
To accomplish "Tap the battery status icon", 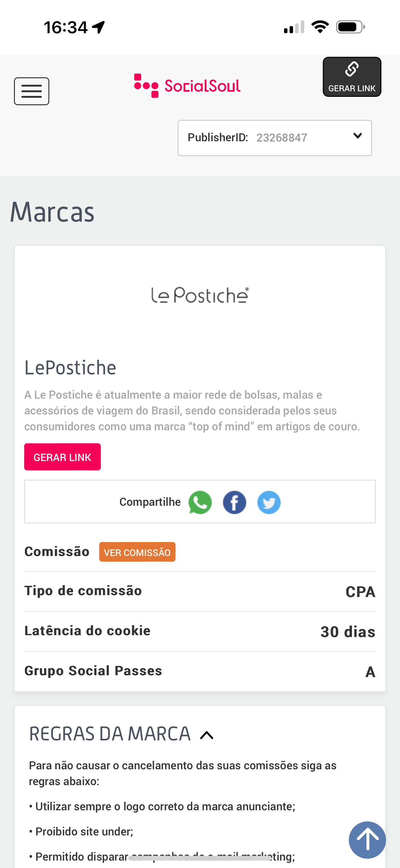I will click(350, 27).
